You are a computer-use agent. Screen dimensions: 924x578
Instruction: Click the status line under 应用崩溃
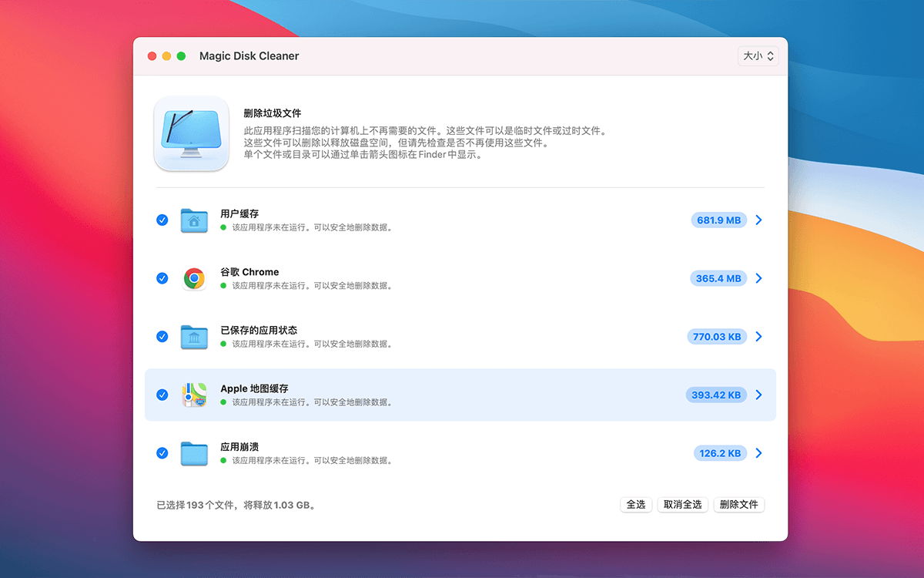coord(312,461)
